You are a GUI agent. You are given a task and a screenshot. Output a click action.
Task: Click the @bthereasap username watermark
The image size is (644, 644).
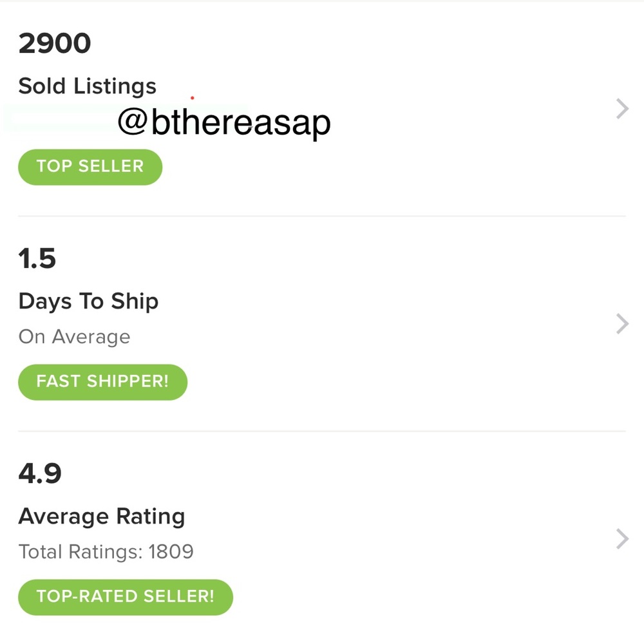225,120
